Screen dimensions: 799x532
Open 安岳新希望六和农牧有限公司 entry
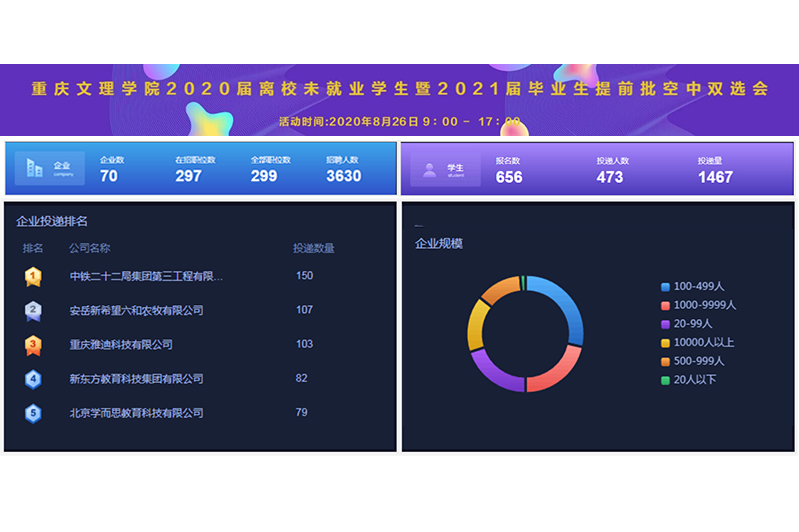[136, 310]
